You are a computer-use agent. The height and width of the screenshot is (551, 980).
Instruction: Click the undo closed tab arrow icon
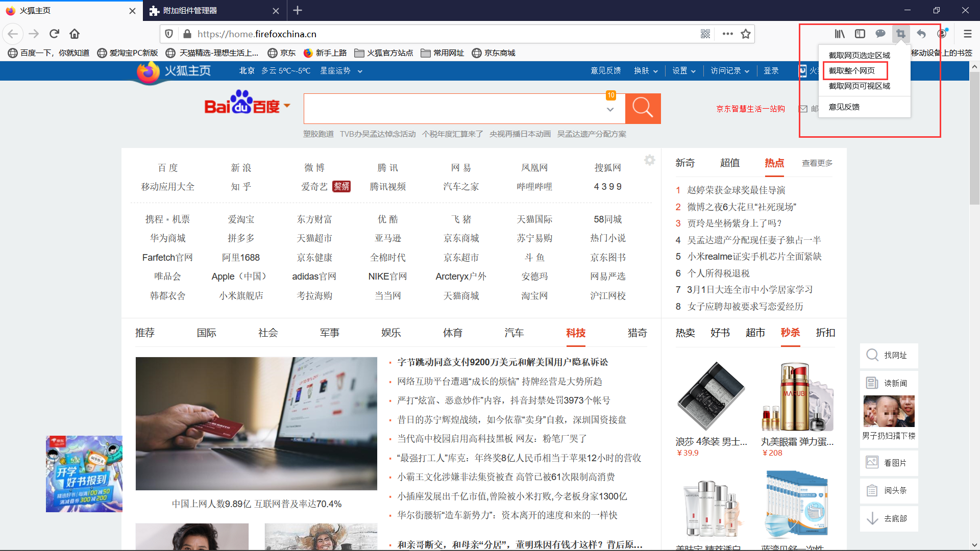point(921,34)
